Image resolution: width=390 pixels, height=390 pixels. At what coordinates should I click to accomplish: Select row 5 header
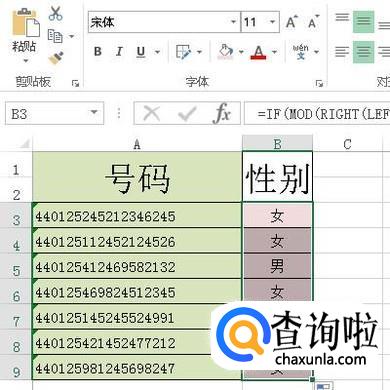click(16, 270)
